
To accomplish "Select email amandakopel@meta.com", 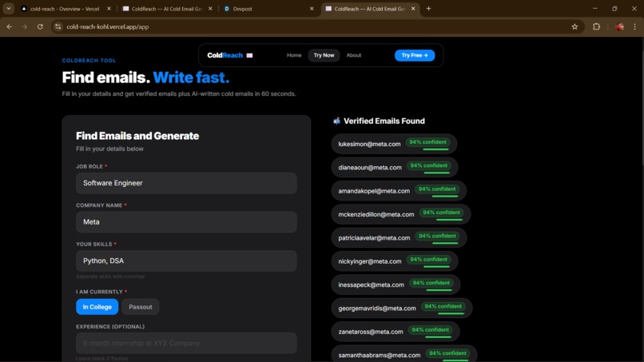I will coord(374,191).
